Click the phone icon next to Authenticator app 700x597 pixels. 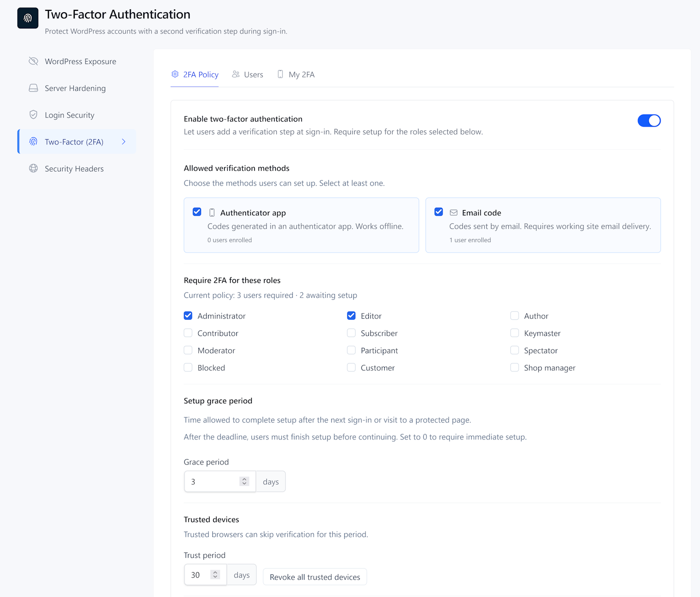212,212
